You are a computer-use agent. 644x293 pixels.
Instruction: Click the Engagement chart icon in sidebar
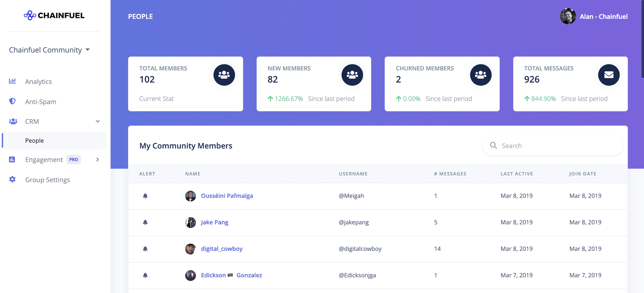tap(12, 159)
